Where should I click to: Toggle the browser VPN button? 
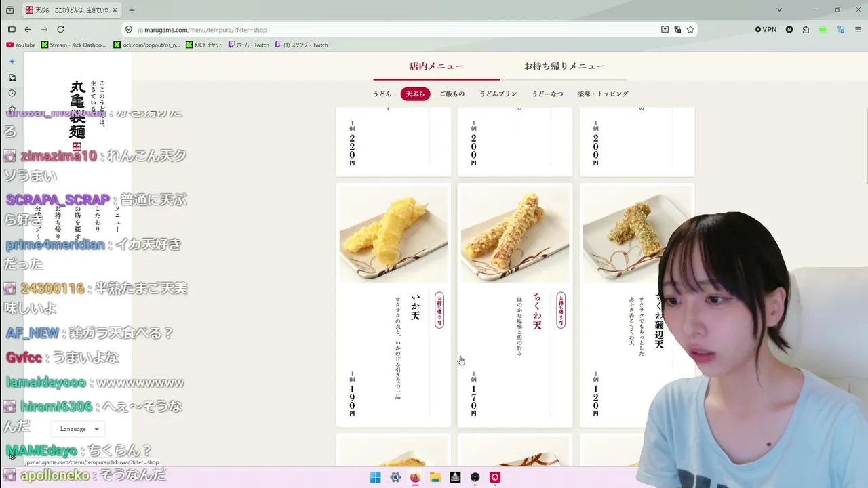766,30
